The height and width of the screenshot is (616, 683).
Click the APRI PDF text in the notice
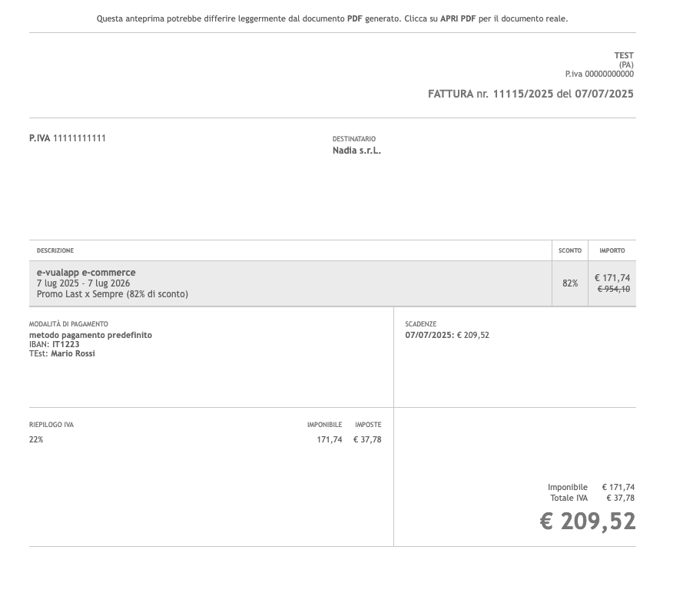(458, 18)
